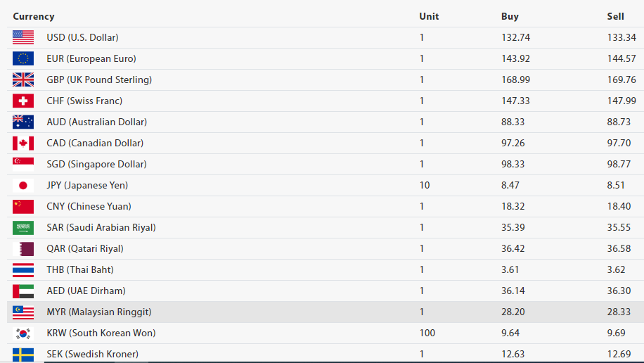Click the Thai flag icon

point(22,269)
